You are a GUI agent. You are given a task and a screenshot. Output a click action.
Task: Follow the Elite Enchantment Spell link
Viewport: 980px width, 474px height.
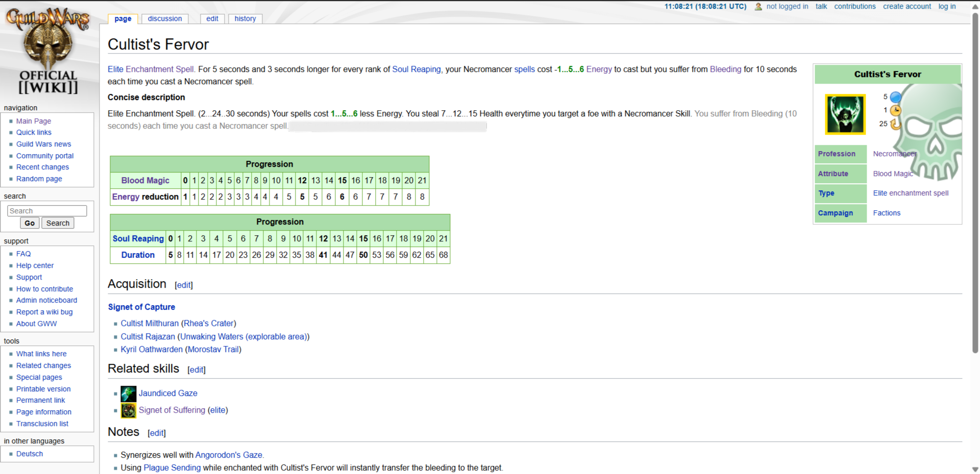[151, 69]
